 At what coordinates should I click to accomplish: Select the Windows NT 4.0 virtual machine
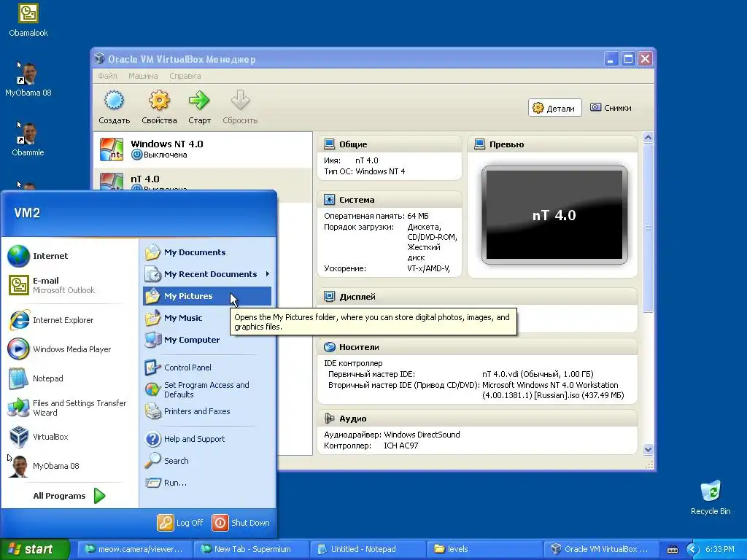[203, 149]
